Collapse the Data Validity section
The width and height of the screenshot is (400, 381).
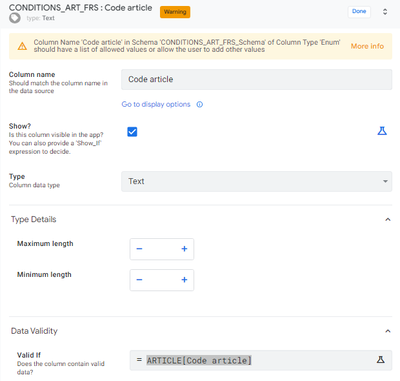[x=388, y=331]
